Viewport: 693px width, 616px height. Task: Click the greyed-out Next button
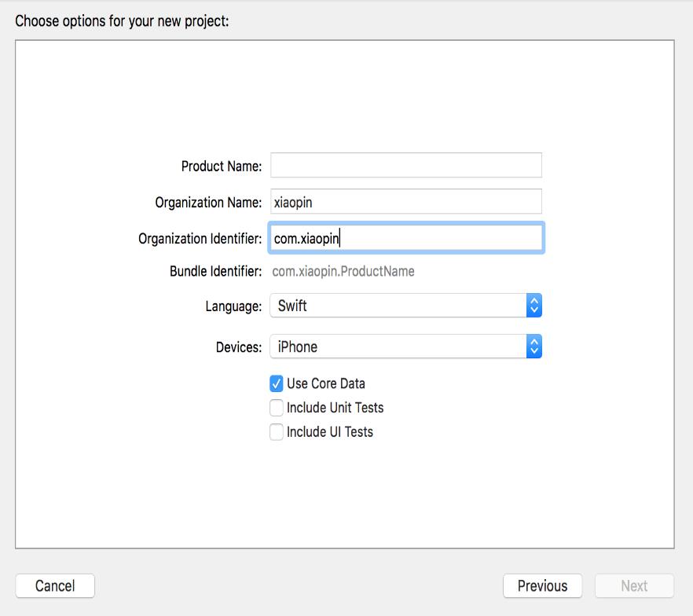634,586
